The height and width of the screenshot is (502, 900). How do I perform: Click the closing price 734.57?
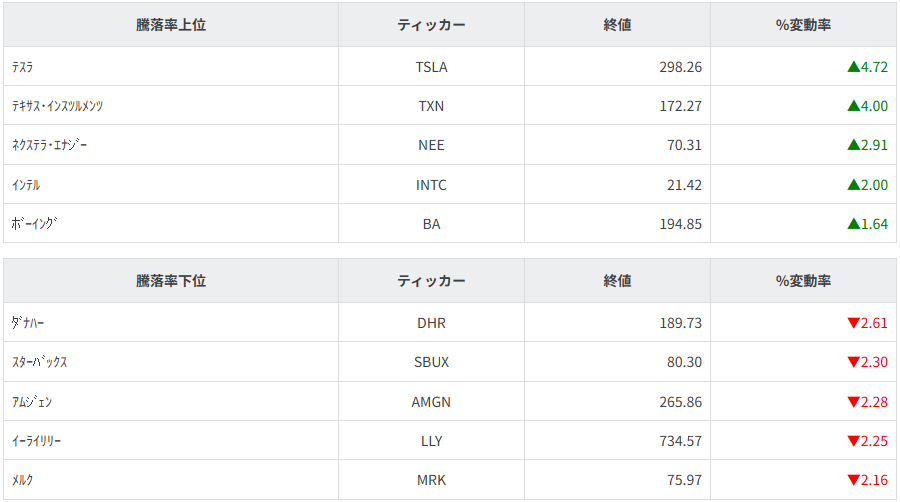click(x=674, y=441)
